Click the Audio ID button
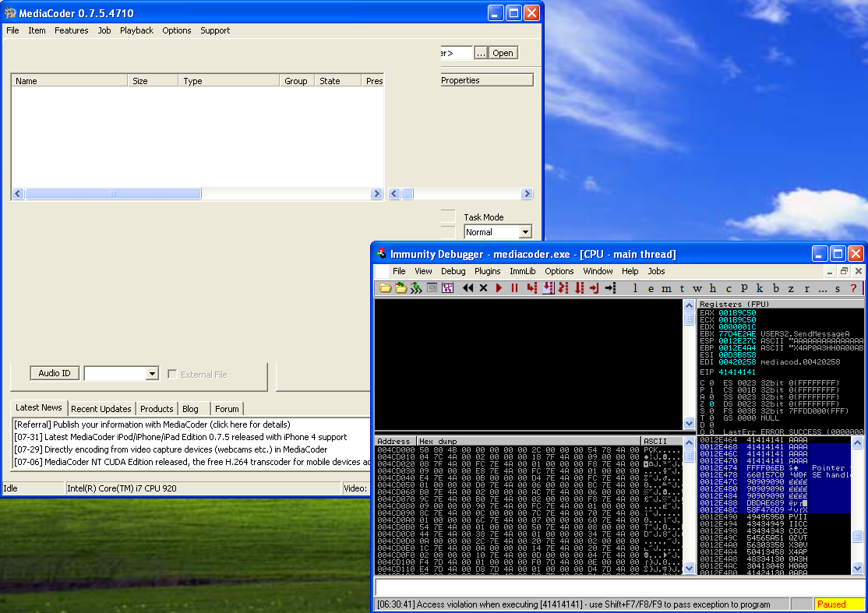The image size is (868, 613). [x=55, y=373]
